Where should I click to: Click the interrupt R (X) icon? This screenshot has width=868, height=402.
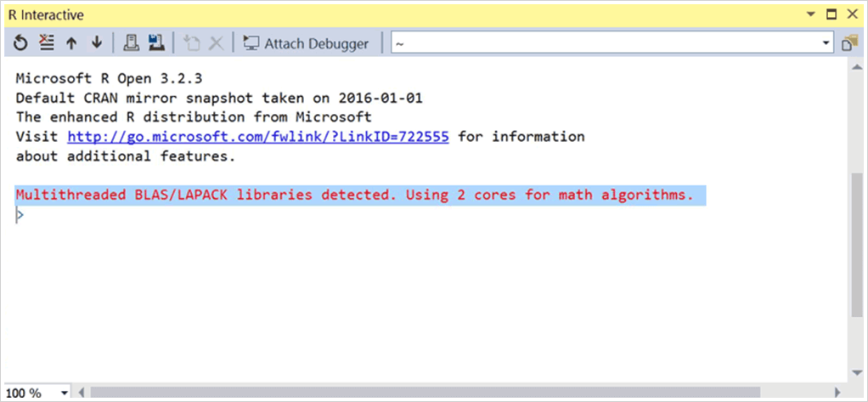point(216,43)
